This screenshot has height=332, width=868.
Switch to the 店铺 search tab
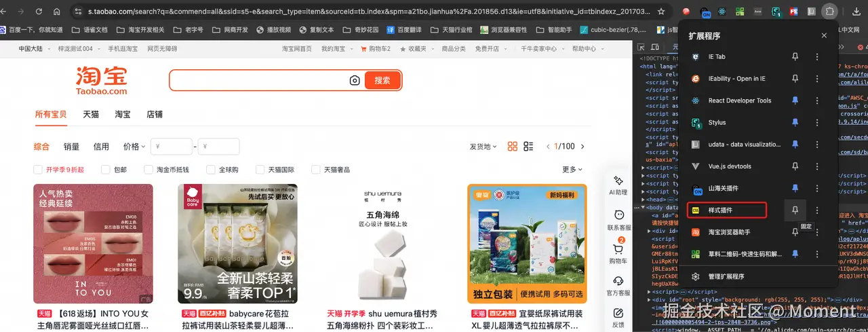tap(155, 114)
